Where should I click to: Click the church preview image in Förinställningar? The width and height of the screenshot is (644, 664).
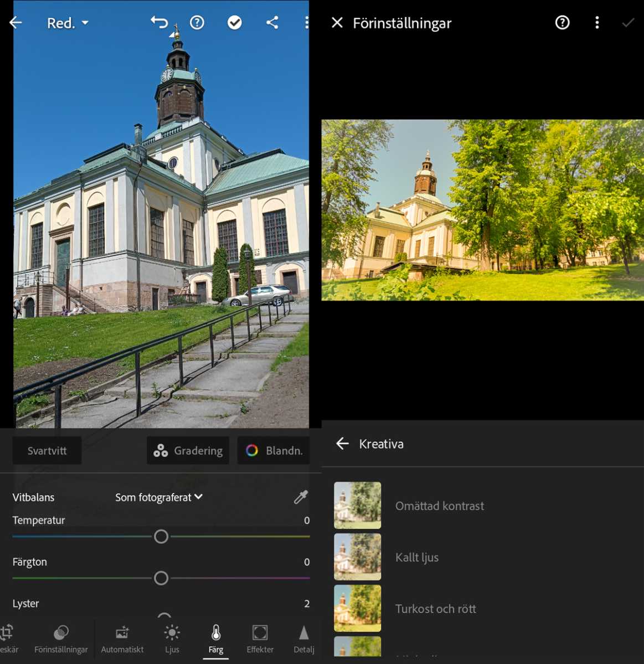[483, 210]
